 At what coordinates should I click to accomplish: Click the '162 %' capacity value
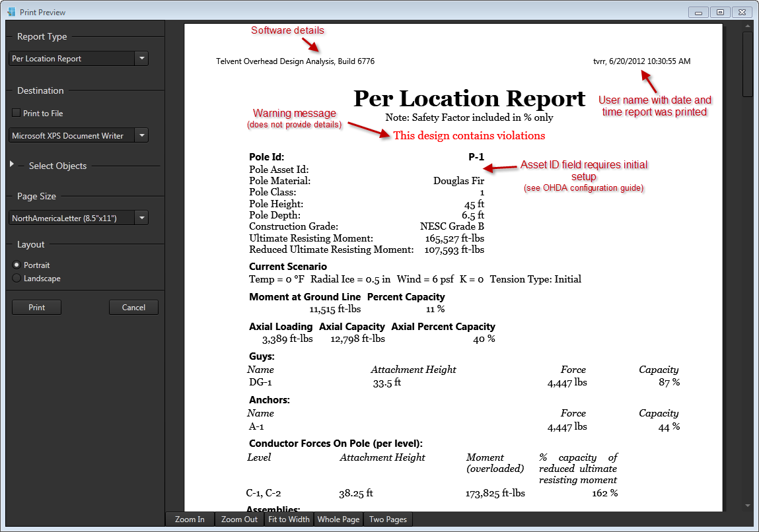pos(605,493)
